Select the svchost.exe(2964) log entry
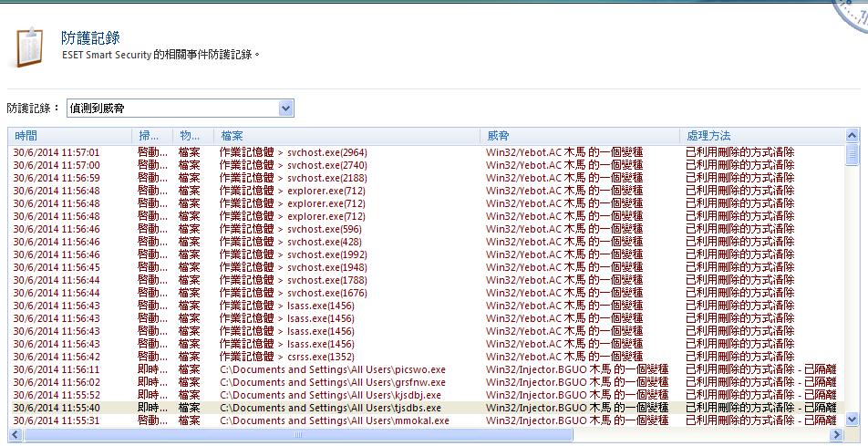This screenshot has height=446, width=868. pyautogui.click(x=426, y=152)
